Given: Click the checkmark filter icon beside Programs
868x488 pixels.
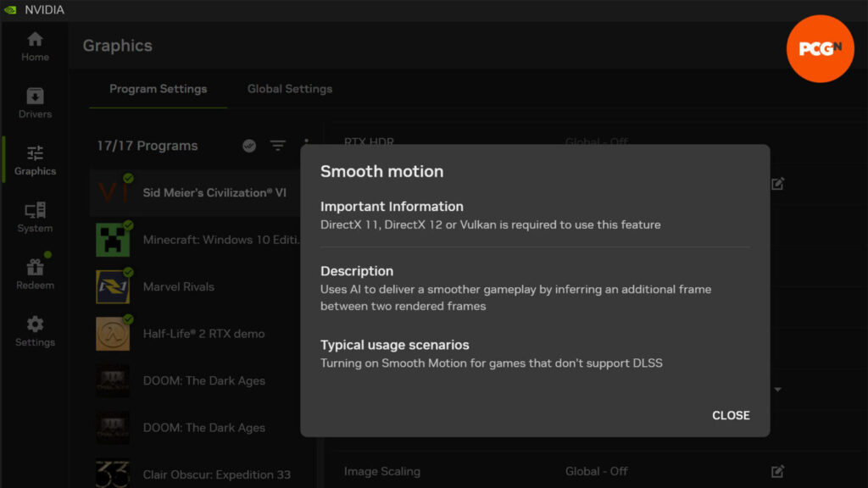Looking at the screenshot, I should click(x=249, y=146).
